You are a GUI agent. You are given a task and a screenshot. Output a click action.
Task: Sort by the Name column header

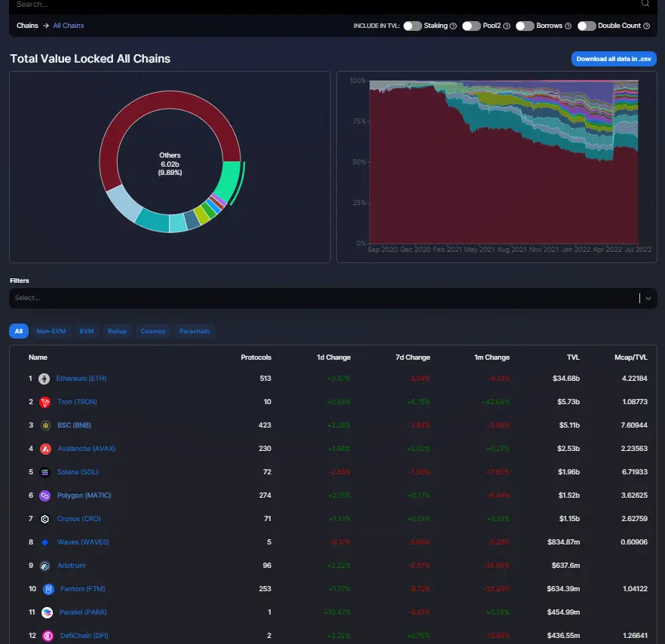(x=38, y=357)
